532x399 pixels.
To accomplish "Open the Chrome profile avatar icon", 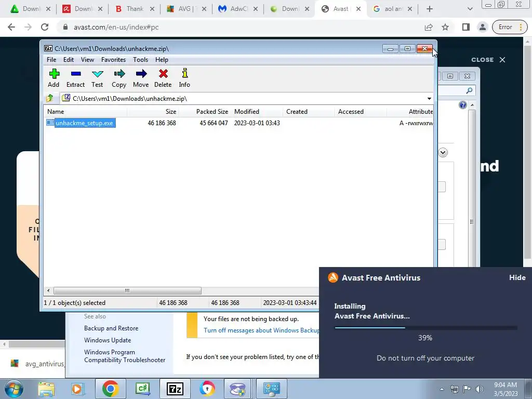I will tap(483, 27).
